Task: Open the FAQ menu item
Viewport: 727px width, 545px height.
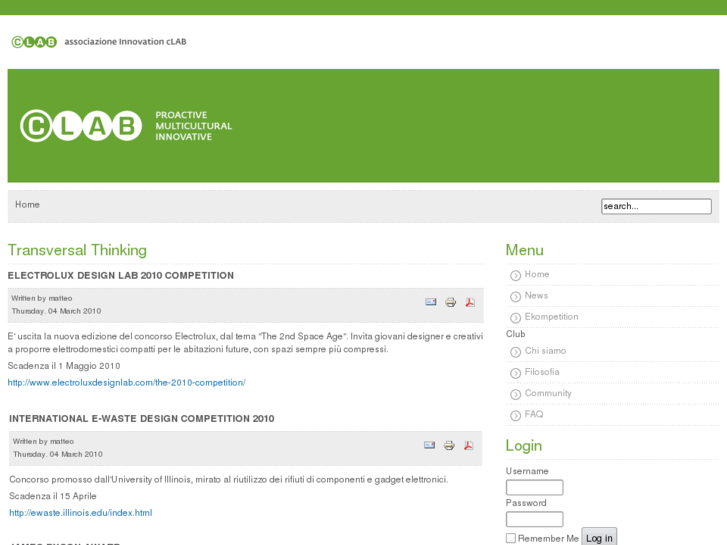Action: [534, 414]
